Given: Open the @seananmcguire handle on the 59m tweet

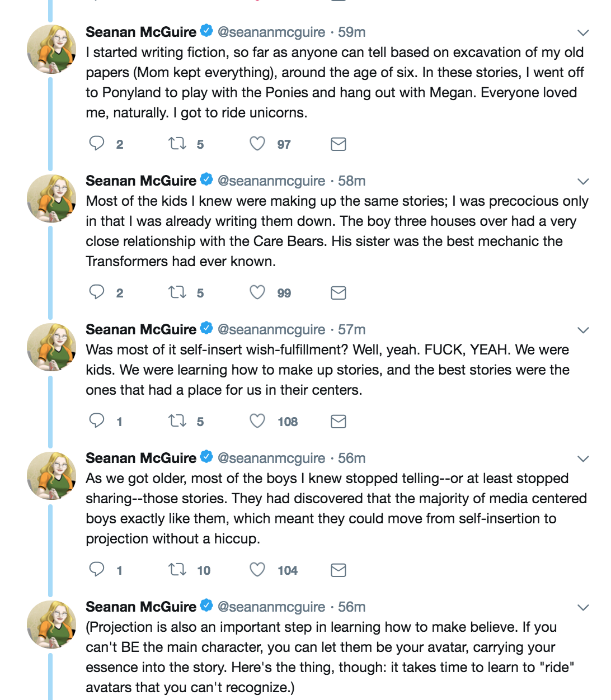Looking at the screenshot, I should (x=271, y=32).
